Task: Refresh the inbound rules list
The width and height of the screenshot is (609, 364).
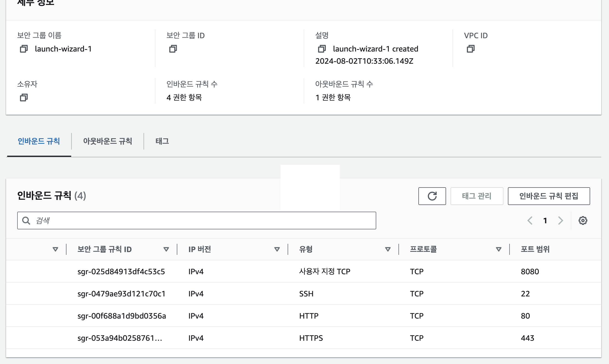Action: [x=432, y=196]
